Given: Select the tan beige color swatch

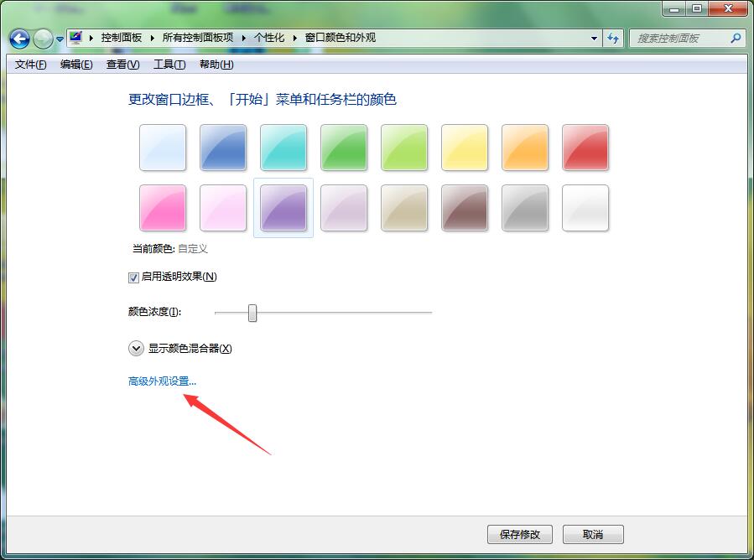Looking at the screenshot, I should pos(404,208).
